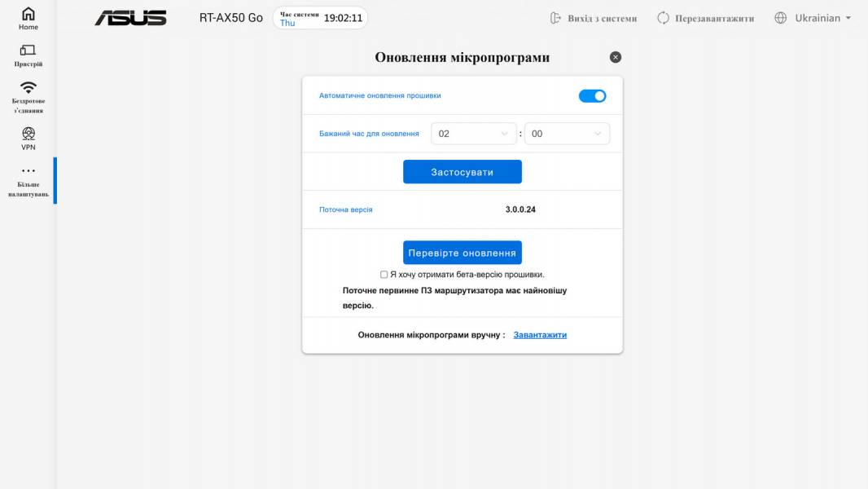This screenshot has width=868, height=489.
Task: Open the Пристрій devices section
Action: (x=28, y=56)
